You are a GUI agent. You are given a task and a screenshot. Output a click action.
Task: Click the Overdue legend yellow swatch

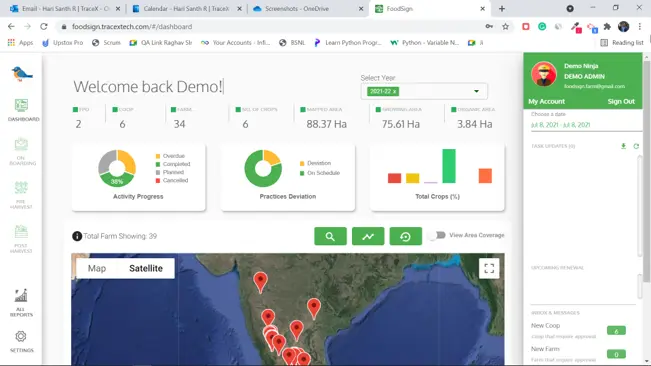coord(158,156)
